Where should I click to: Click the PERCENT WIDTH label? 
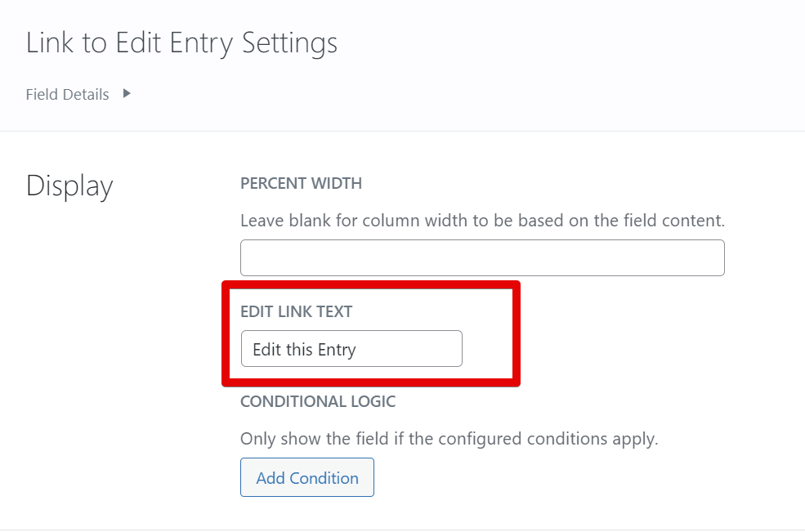point(301,184)
